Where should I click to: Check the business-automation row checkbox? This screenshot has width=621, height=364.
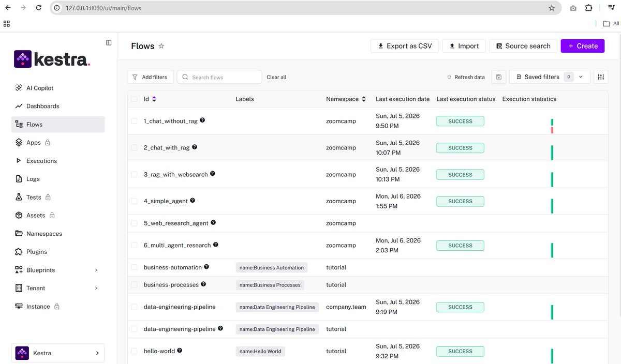[134, 267]
